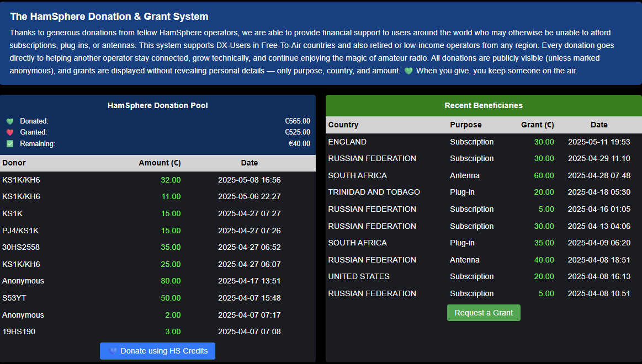
Task: Click the Donate using HS Credits button
Action: click(158, 351)
